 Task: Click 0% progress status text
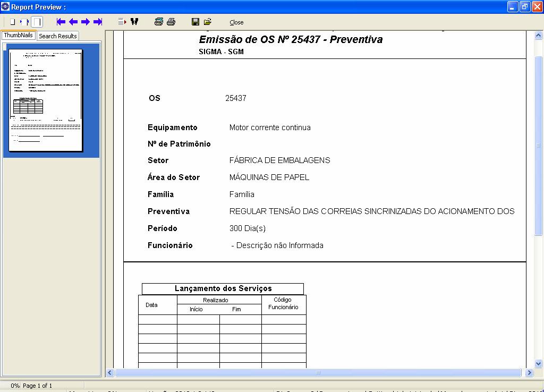15,386
